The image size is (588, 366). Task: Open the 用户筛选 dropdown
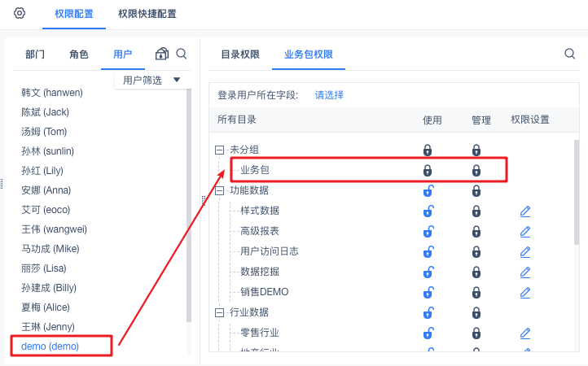point(152,80)
